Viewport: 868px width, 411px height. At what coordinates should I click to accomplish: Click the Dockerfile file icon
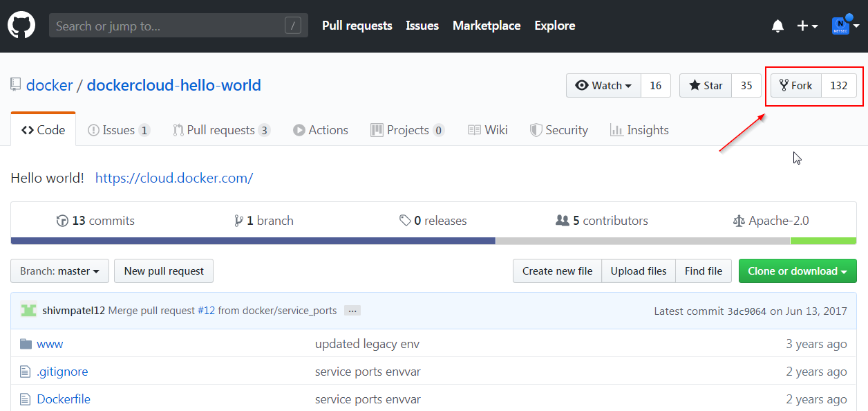(26, 399)
